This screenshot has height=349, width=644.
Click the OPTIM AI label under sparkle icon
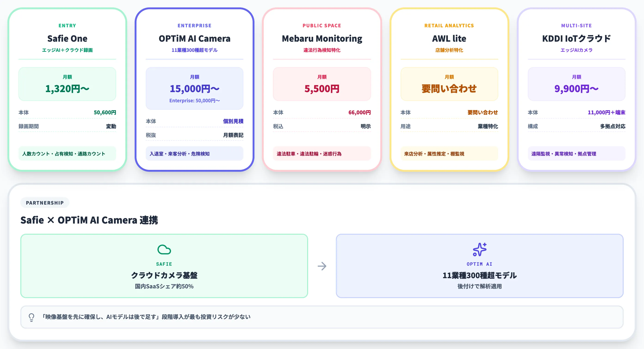480,264
